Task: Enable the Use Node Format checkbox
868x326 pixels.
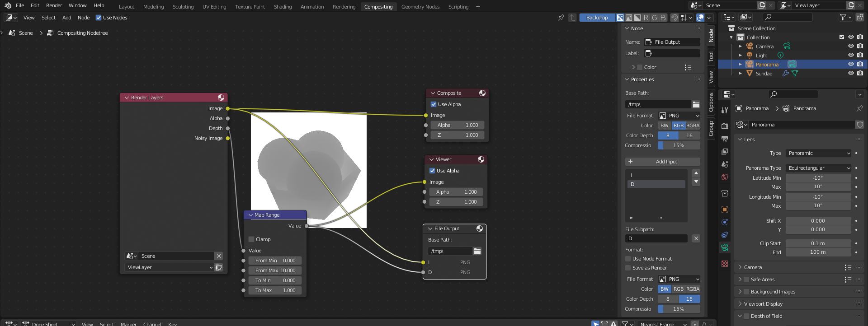Action: 628,259
